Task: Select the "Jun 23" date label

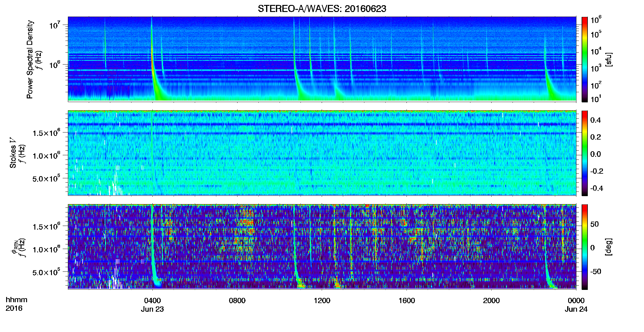Action: [152, 309]
